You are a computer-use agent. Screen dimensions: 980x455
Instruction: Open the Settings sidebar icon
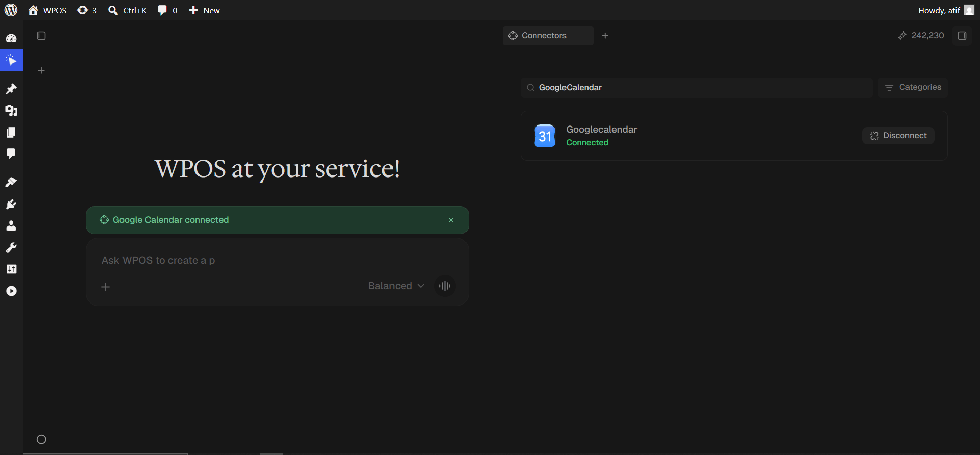click(x=11, y=269)
